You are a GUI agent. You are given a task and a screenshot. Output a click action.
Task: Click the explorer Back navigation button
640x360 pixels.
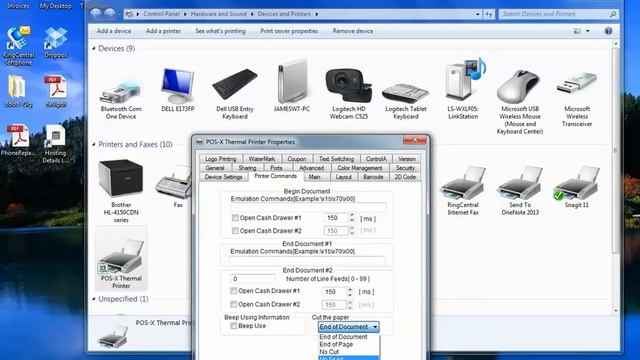click(96, 14)
